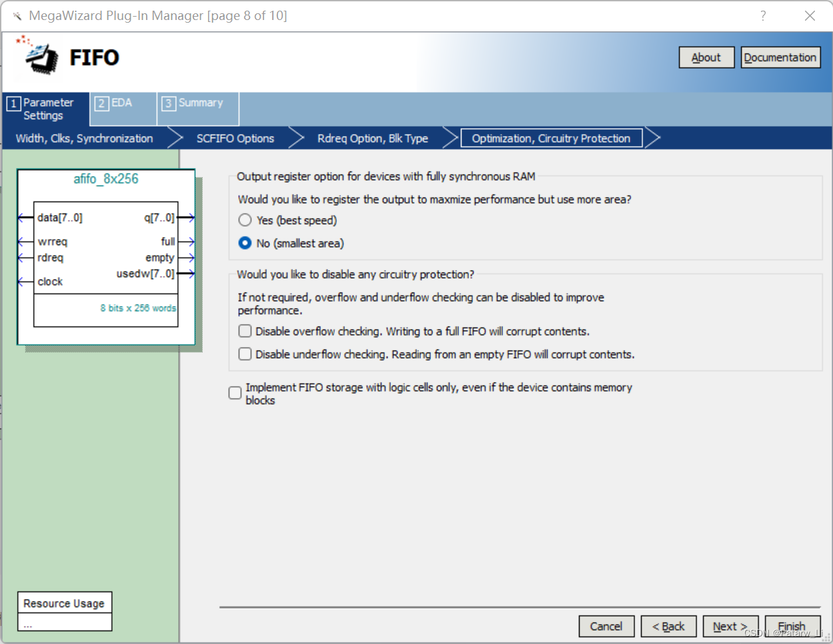The height and width of the screenshot is (644, 833).
Task: Finish the FIFO wizard
Action: (792, 626)
